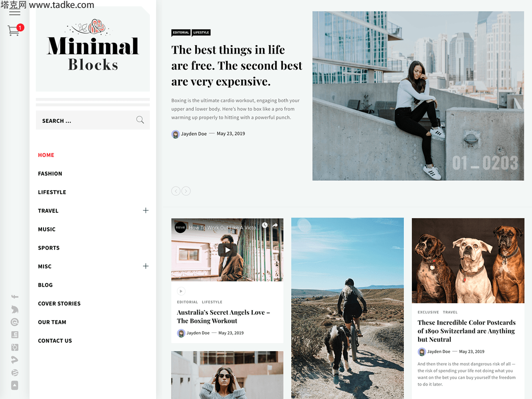This screenshot has width=532, height=399.
Task: Open the Cover Stories menu item
Action: click(59, 304)
